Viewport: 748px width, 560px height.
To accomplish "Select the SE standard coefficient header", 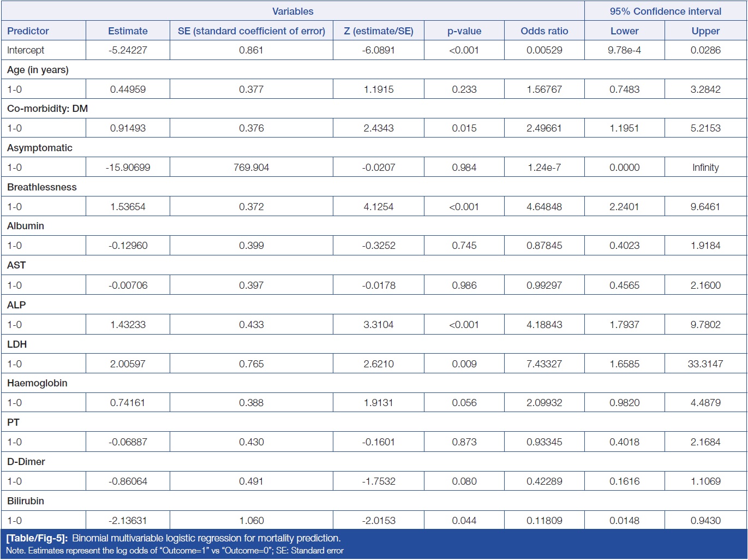I will 251,31.
